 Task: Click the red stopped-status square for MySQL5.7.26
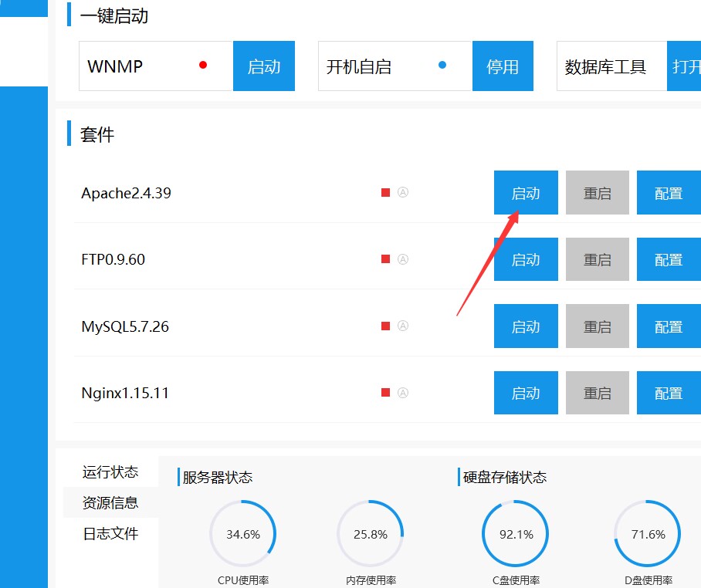coord(385,326)
